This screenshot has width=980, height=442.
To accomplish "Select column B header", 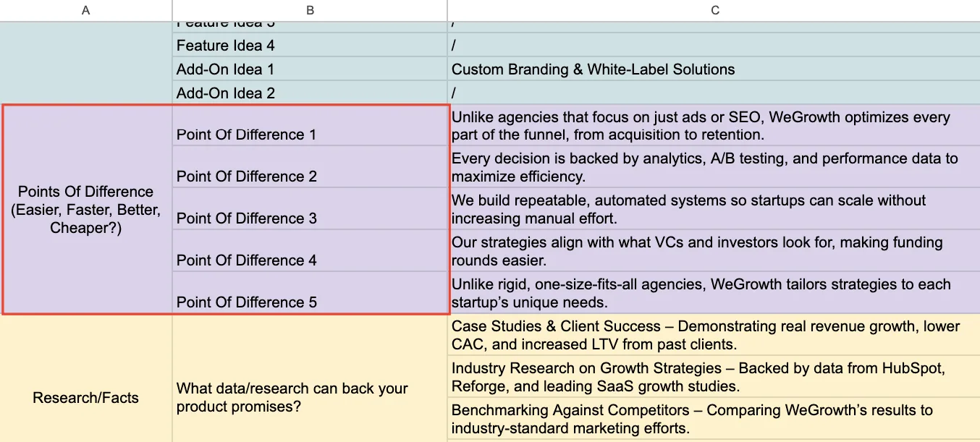I will pos(310,10).
